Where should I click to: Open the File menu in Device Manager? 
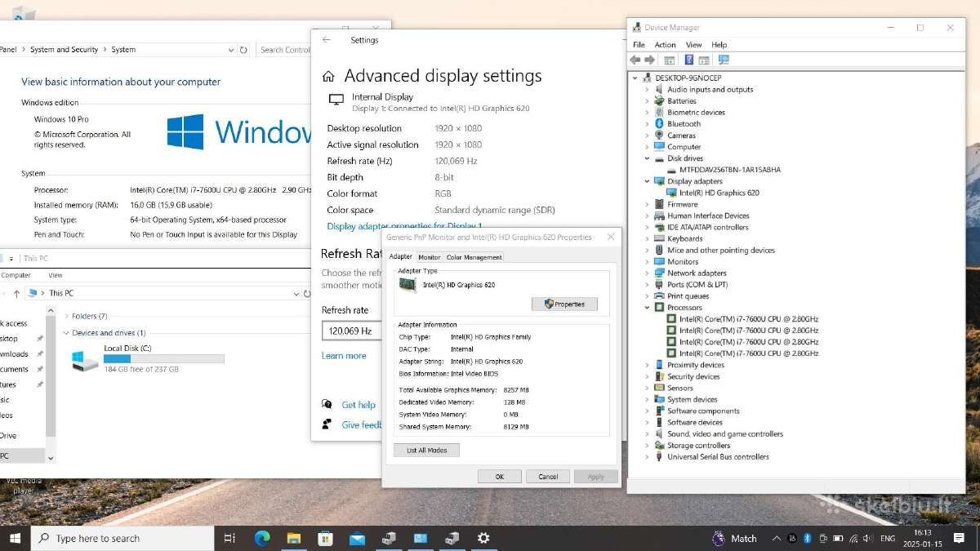[x=639, y=45]
